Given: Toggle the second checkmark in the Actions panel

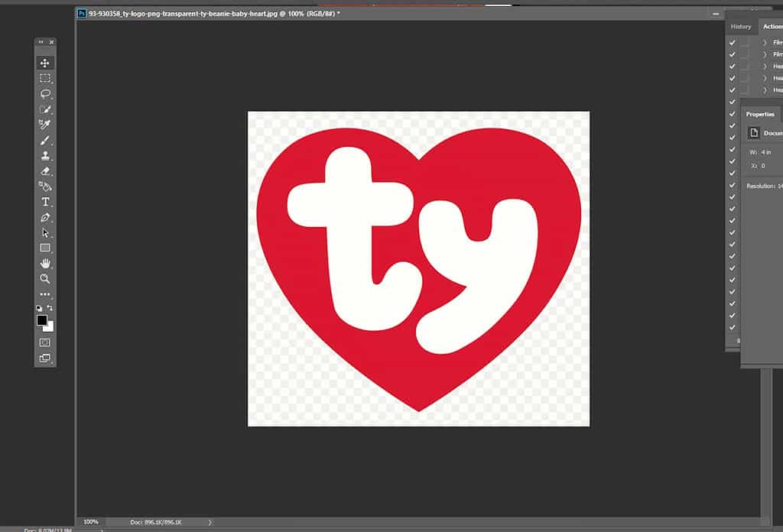Looking at the screenshot, I should tap(733, 54).
